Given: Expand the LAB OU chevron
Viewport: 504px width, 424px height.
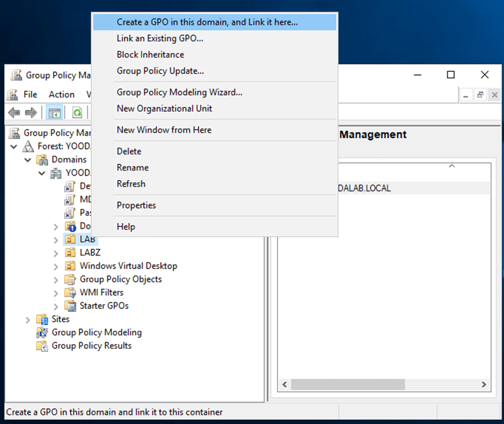Looking at the screenshot, I should point(56,240).
